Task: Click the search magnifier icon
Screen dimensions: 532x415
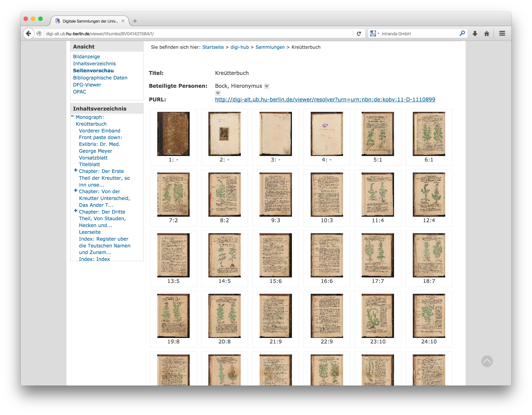Action: tap(462, 33)
